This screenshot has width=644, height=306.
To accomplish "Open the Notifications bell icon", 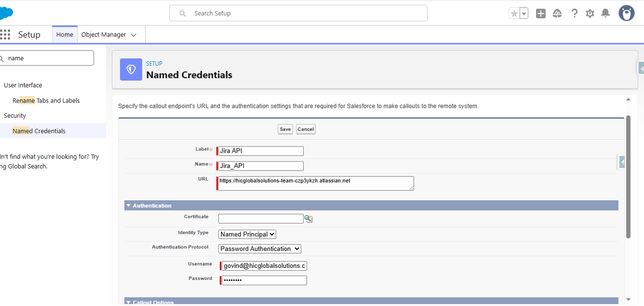I will [x=605, y=14].
